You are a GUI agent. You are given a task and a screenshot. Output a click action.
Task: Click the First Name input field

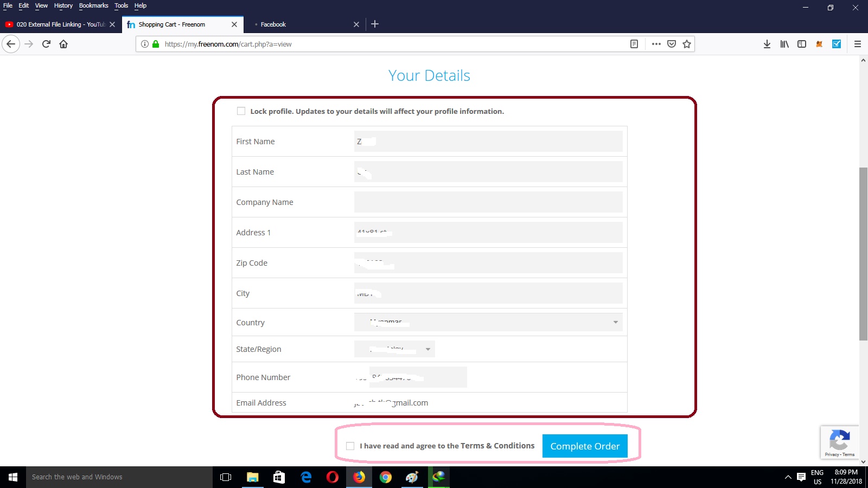(488, 142)
